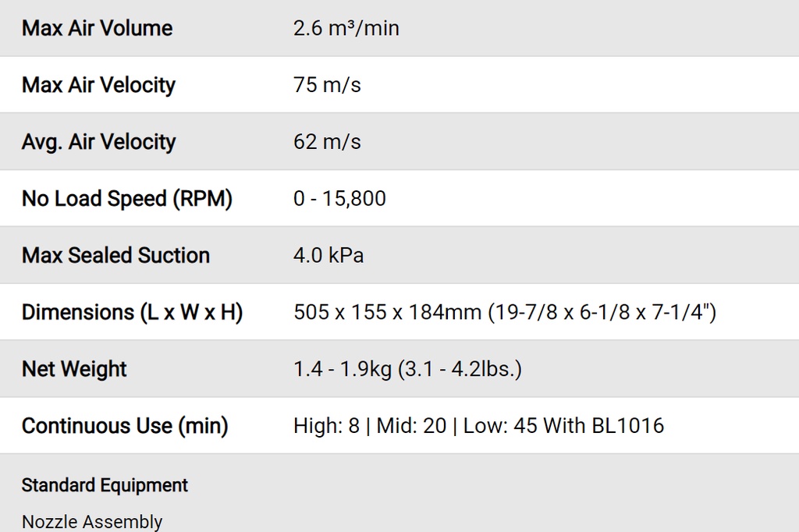Select the Net Weight label

(74, 369)
